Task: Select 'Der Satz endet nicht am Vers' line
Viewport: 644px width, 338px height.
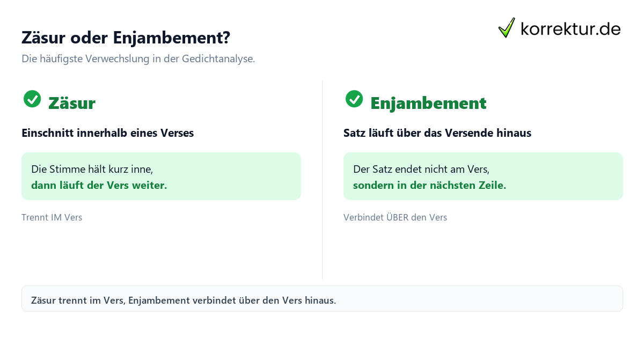Action: click(421, 169)
